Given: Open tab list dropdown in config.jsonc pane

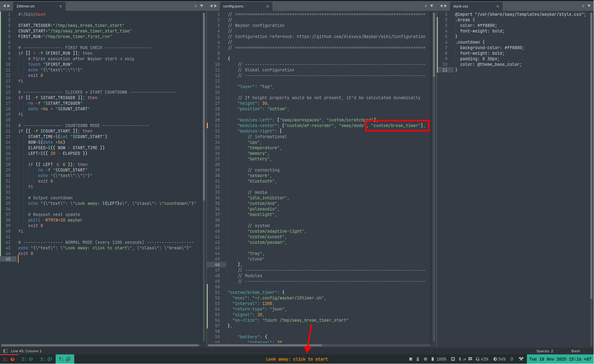Looking at the screenshot, I should pos(432,6).
